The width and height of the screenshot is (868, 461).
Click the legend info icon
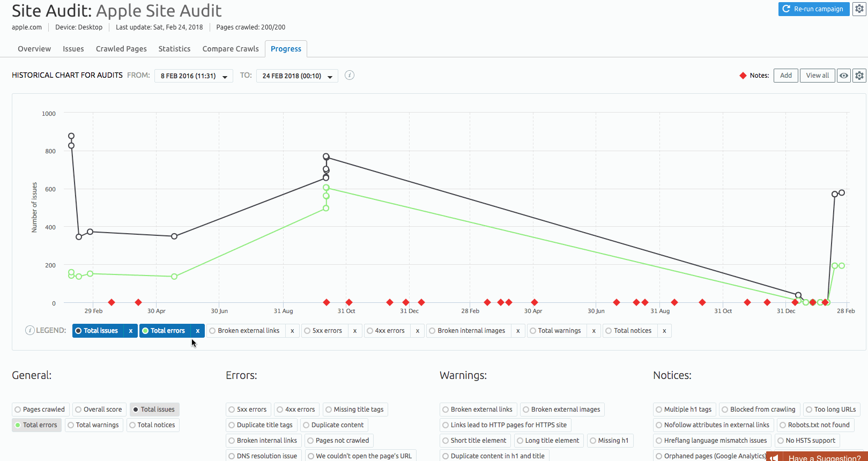(x=30, y=330)
